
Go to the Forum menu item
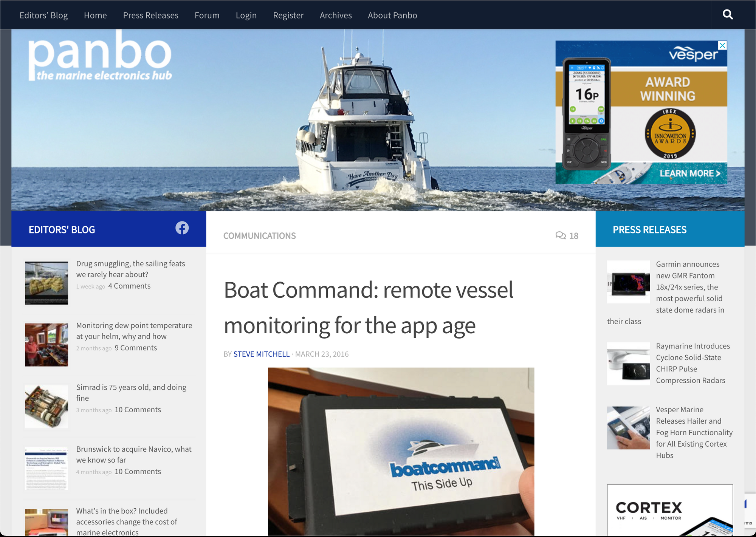[207, 15]
